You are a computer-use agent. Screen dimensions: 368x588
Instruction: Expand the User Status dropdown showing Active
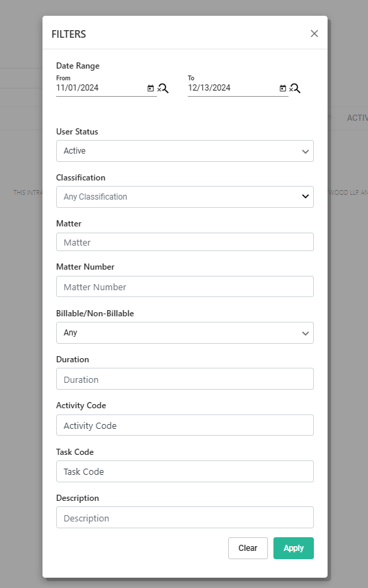185,151
